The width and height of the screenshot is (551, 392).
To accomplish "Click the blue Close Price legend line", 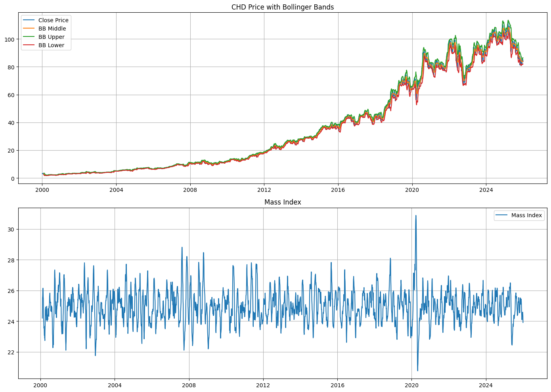I will 29,20.
